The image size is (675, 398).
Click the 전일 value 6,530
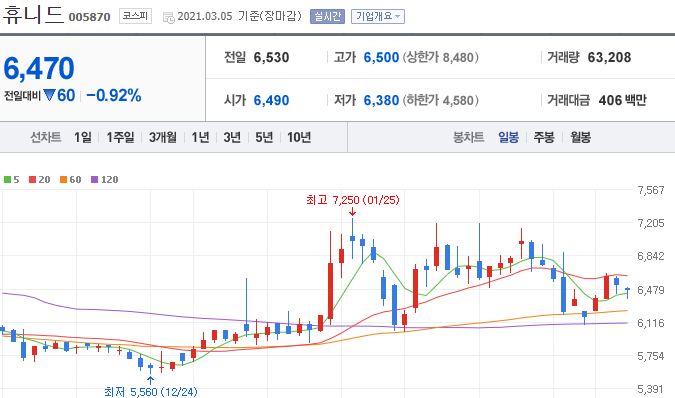271,57
